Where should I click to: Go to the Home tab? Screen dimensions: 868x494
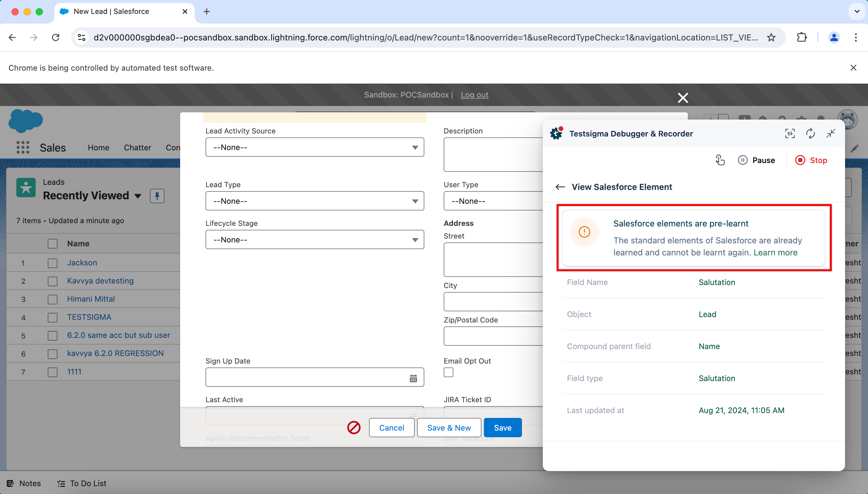99,148
